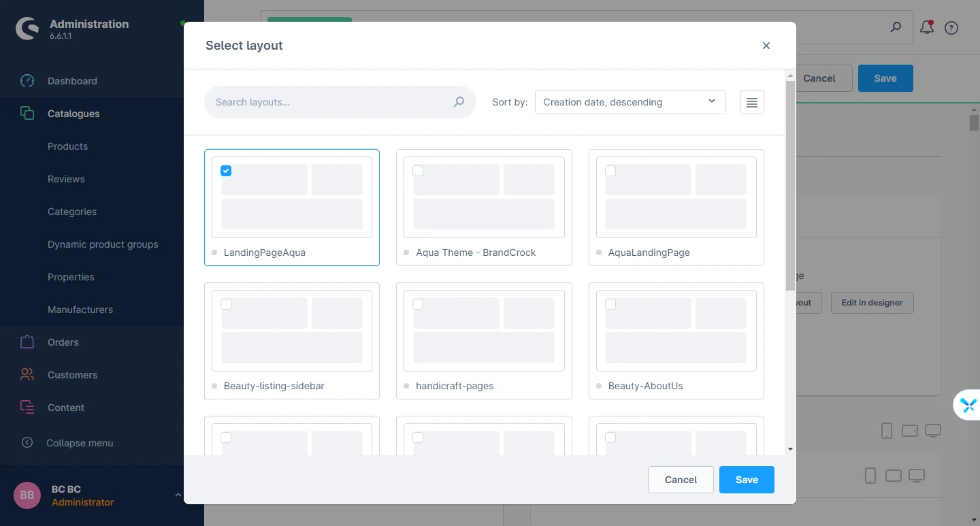
Task: Open the notifications bell
Action: [x=926, y=28]
